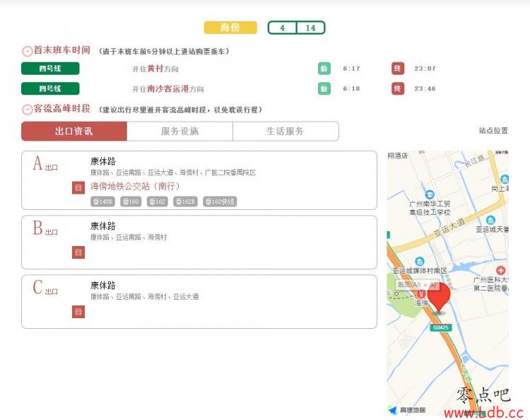
Task: Click the B 出口 label
Action: coord(45,228)
